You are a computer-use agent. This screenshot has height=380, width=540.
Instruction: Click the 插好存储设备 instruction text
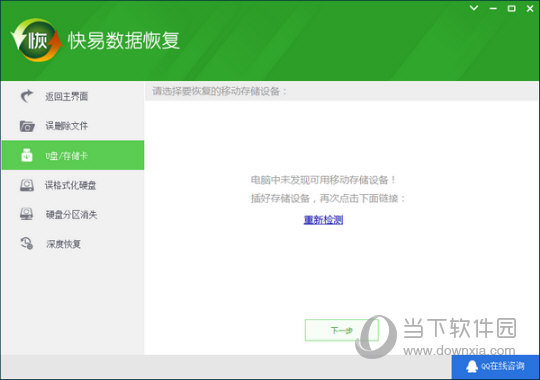328,198
